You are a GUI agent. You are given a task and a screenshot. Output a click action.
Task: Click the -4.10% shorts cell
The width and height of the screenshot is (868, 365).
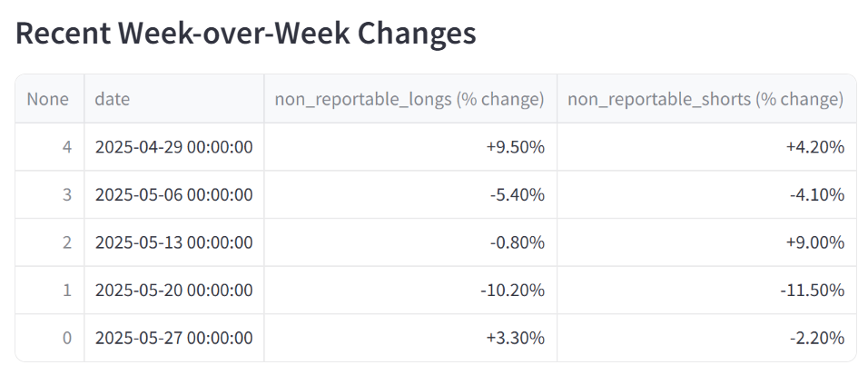tap(706, 194)
